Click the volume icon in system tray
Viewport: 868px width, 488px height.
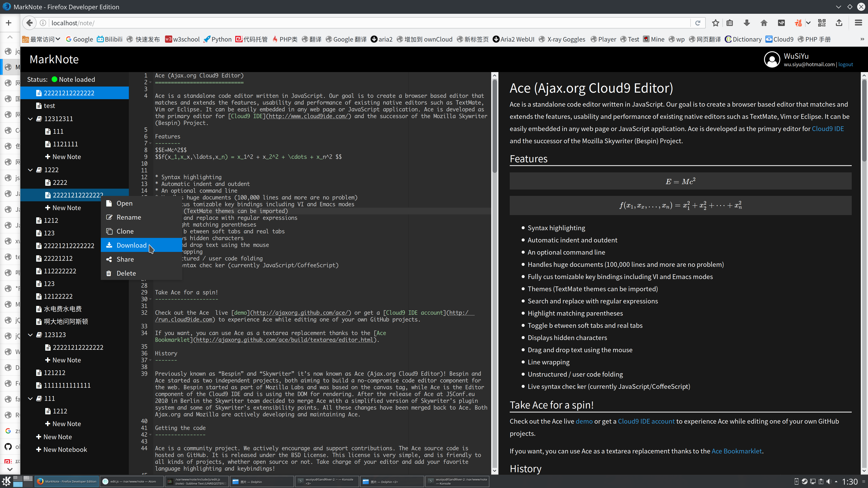[x=829, y=482]
